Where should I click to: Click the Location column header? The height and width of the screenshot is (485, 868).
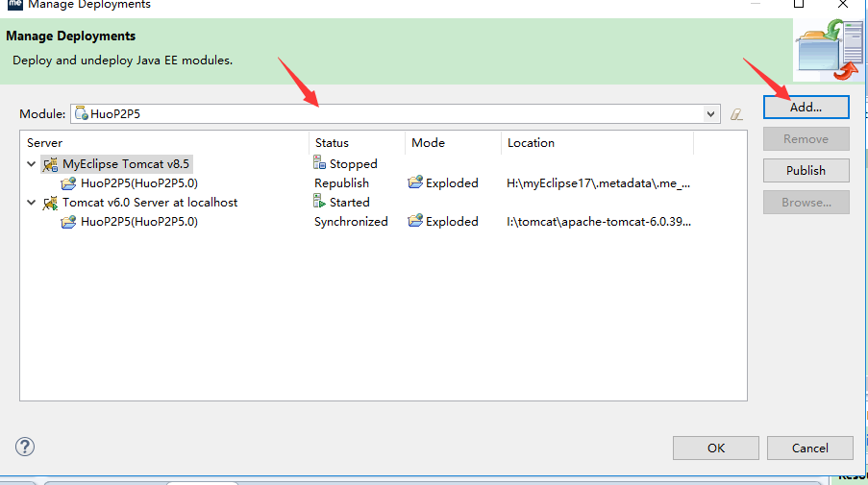tap(531, 143)
